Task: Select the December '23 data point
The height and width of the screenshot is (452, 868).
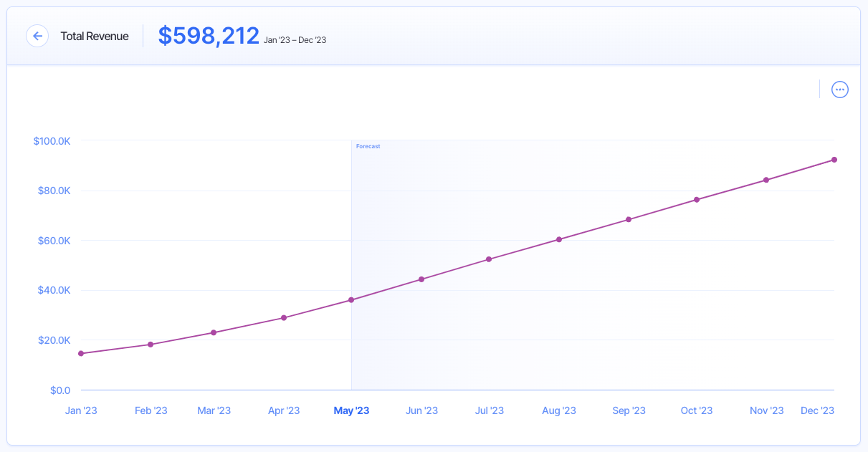Action: [834, 160]
